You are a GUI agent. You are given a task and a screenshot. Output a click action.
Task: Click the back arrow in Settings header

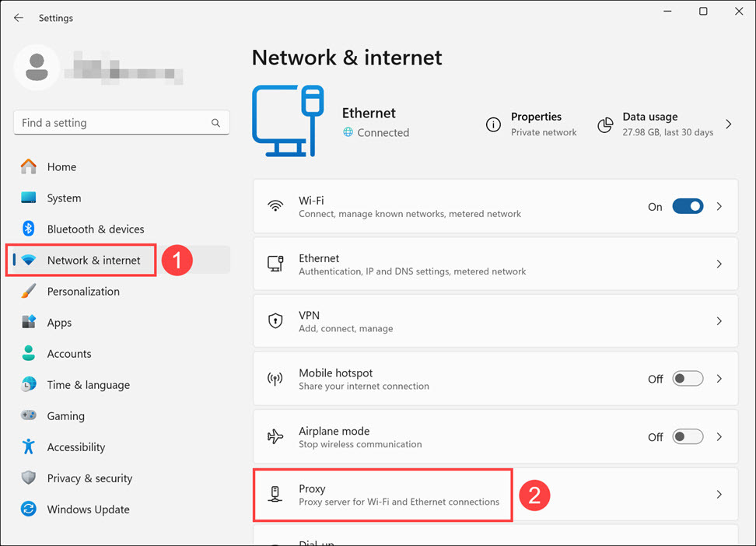point(19,18)
